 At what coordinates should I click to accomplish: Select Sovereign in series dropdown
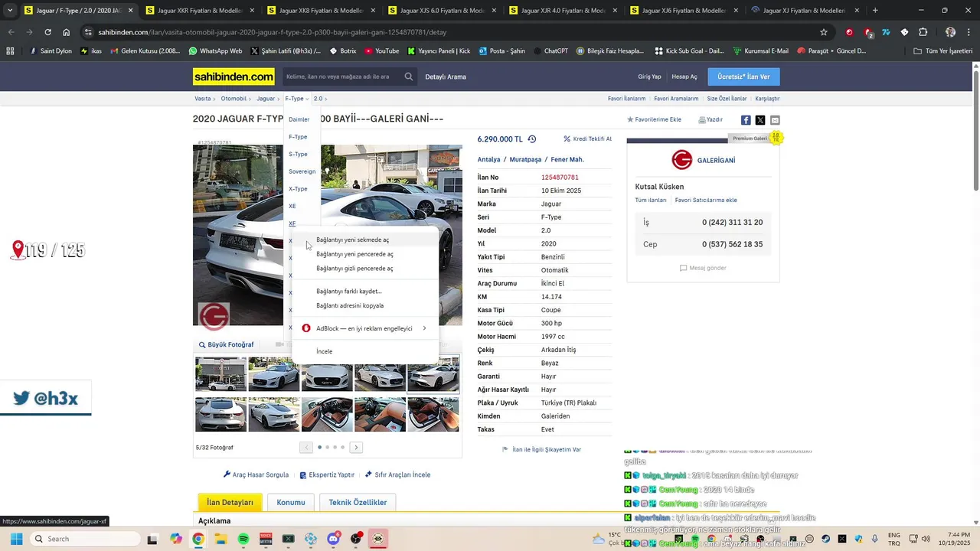(302, 171)
